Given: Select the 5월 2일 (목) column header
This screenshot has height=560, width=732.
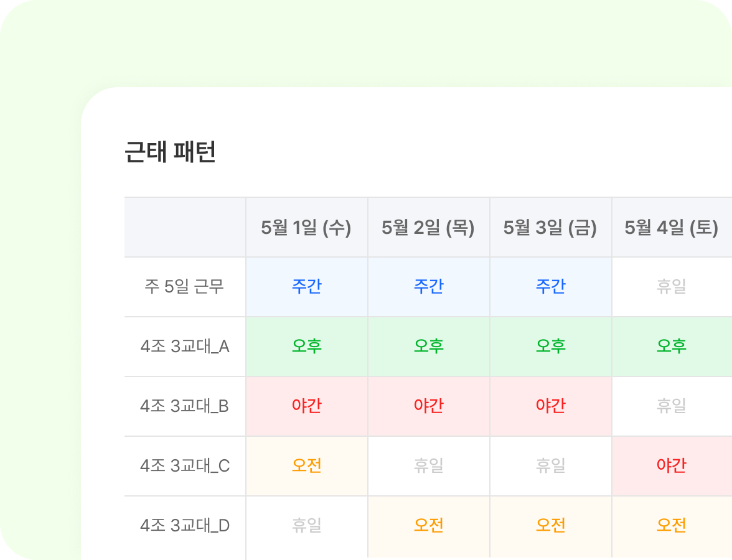Looking at the screenshot, I should pos(428,228).
